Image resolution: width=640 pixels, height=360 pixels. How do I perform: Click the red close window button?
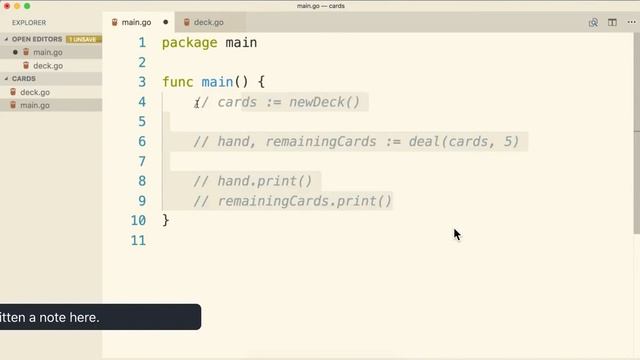click(x=7, y=6)
